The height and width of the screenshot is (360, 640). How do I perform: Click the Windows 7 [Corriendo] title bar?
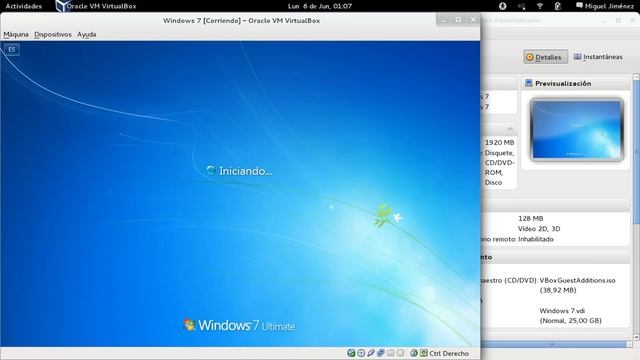click(x=241, y=20)
